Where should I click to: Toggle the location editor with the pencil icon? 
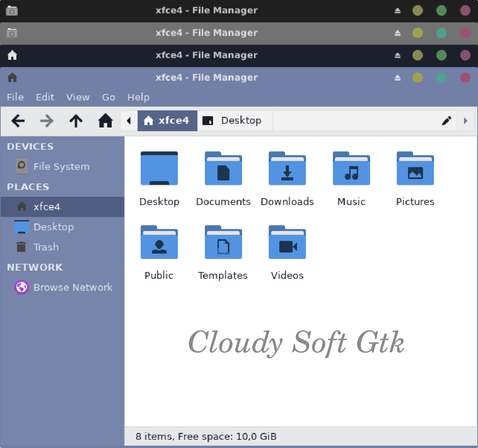tap(447, 121)
